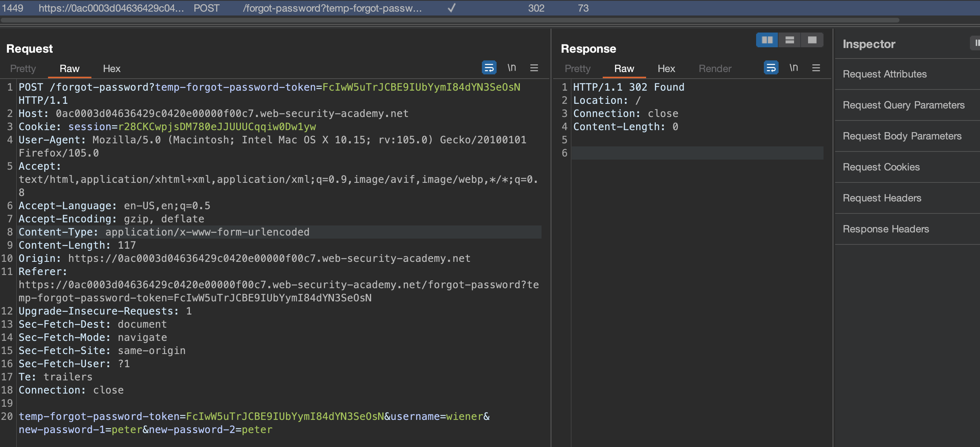Image resolution: width=980 pixels, height=447 pixels.
Task: Expand Request Attributes section in Inspector
Action: click(885, 74)
